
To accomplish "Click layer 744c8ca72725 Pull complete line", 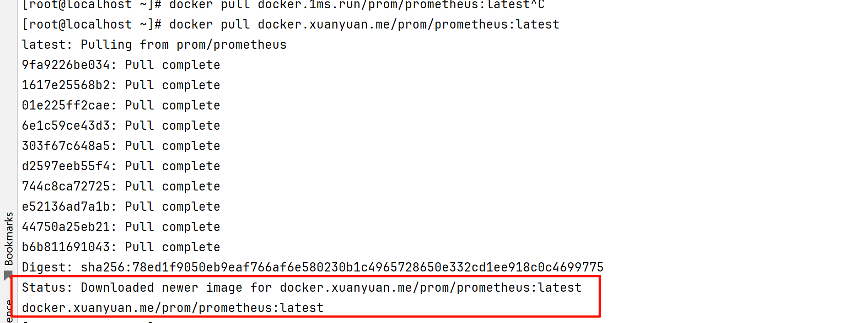I will 121,186.
